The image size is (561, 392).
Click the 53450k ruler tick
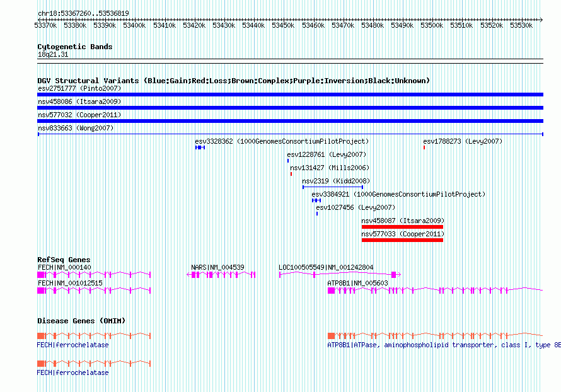[x=283, y=25]
